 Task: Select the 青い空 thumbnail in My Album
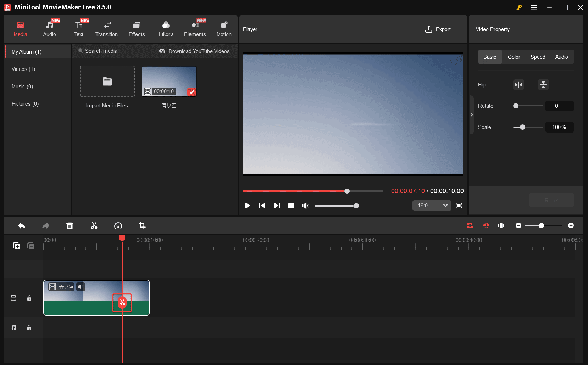[x=169, y=81]
